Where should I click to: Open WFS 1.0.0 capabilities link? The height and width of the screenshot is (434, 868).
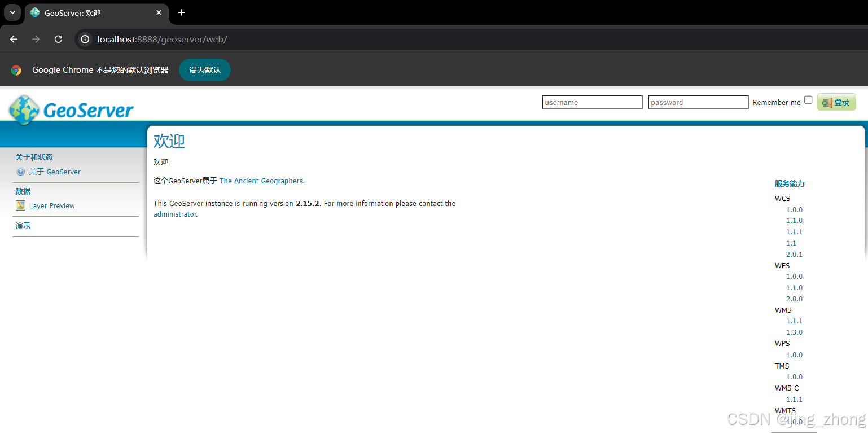794,277
